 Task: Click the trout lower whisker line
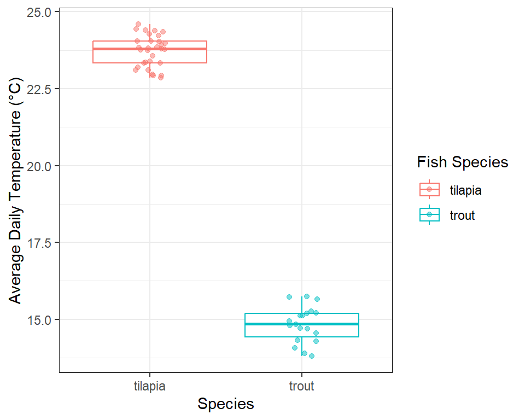tap(302, 346)
